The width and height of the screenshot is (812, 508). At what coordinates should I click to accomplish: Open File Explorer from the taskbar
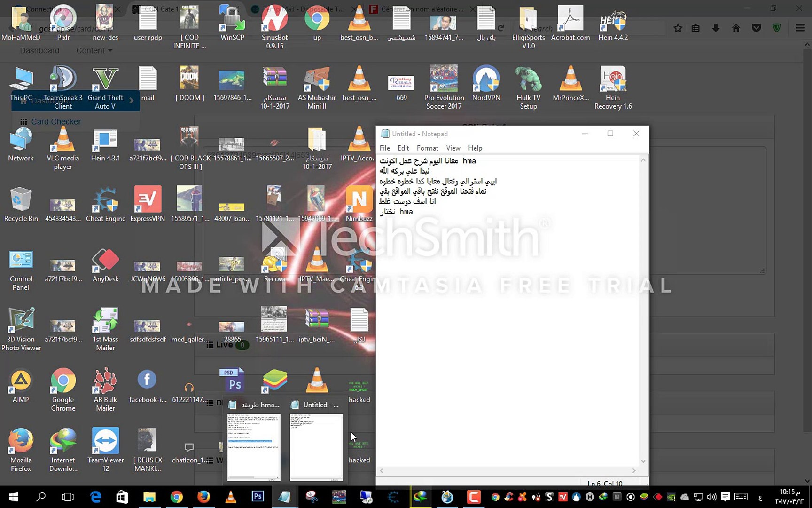[149, 497]
